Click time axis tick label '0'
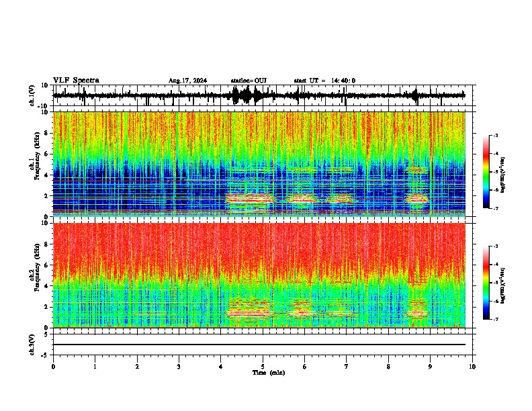 tap(53, 367)
